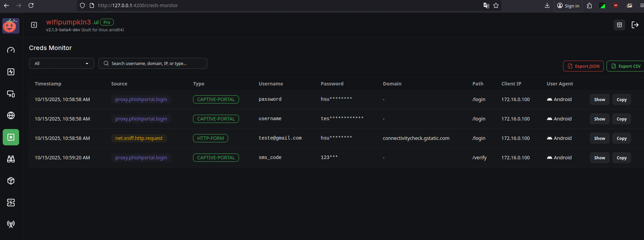
Task: Export credentials as JSON
Action: tap(583, 66)
